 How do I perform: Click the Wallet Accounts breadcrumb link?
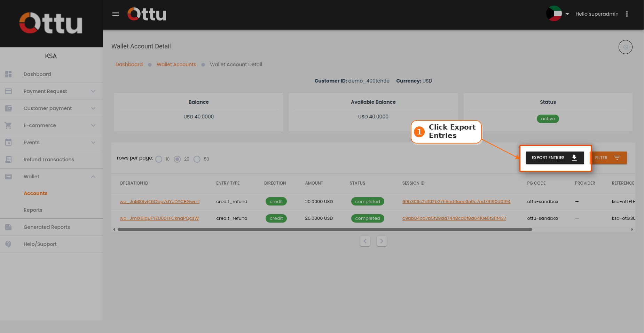176,64
